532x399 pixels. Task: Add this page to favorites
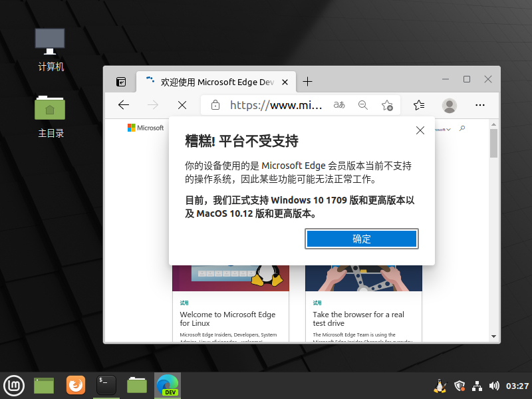coord(387,105)
